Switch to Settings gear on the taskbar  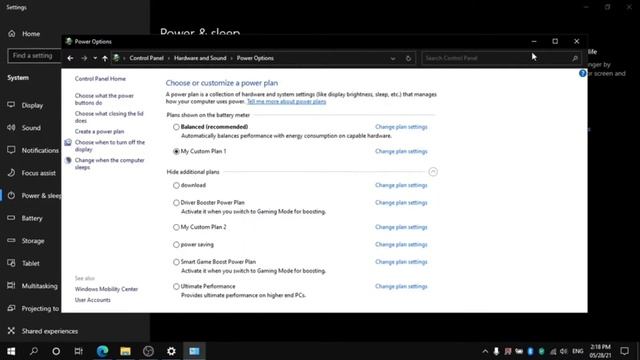point(171,351)
